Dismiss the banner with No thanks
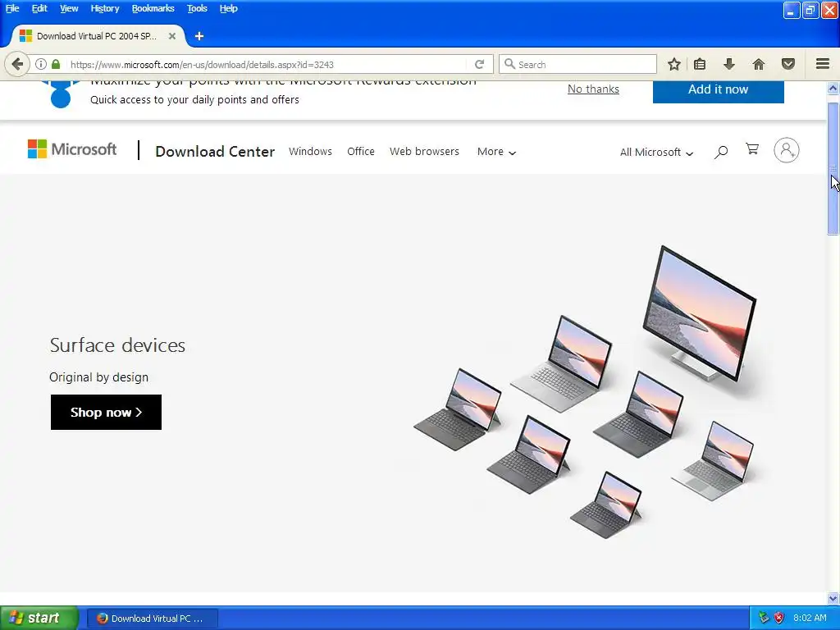The width and height of the screenshot is (840, 630). [x=593, y=89]
